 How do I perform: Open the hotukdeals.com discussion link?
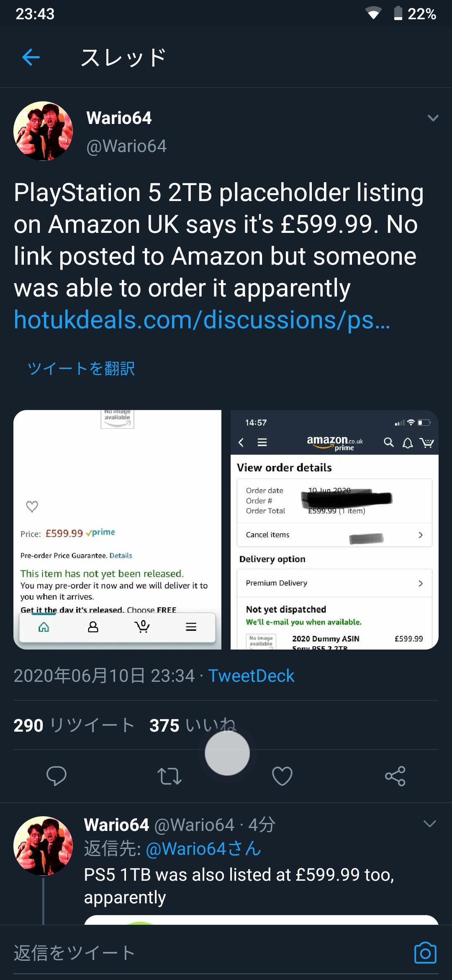[202, 320]
